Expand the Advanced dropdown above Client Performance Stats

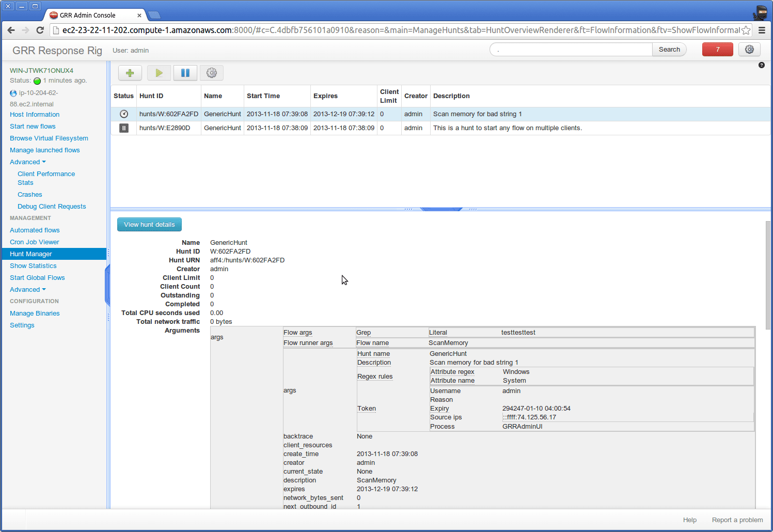[x=27, y=162]
